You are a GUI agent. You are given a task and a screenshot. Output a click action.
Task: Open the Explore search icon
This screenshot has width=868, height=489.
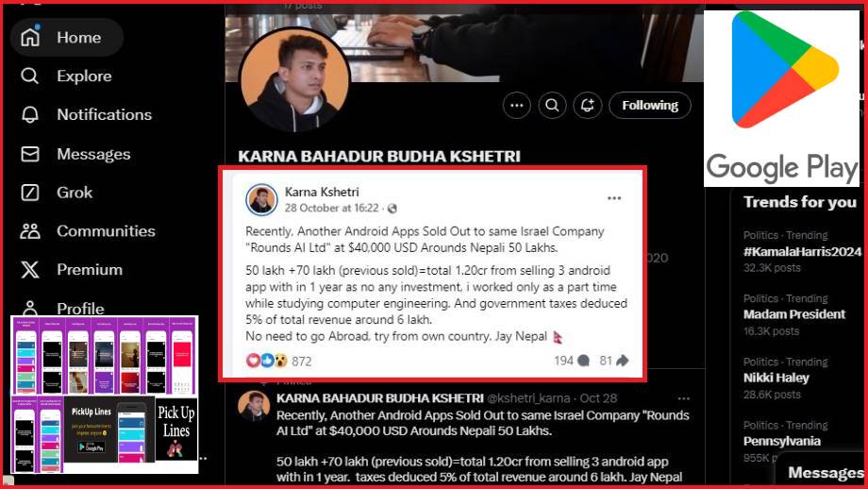tap(30, 76)
